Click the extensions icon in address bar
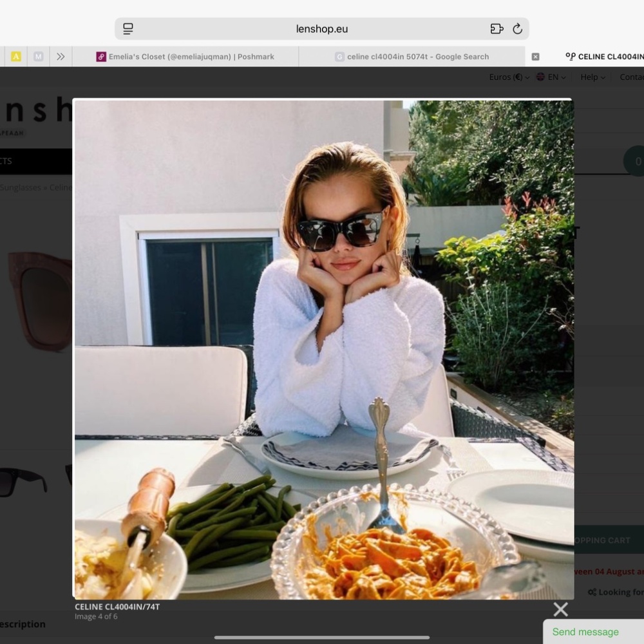 (x=497, y=29)
